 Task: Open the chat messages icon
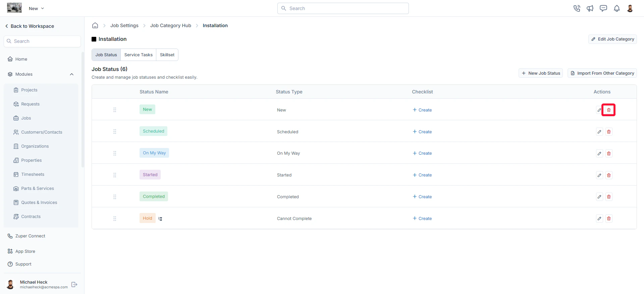[x=603, y=8]
